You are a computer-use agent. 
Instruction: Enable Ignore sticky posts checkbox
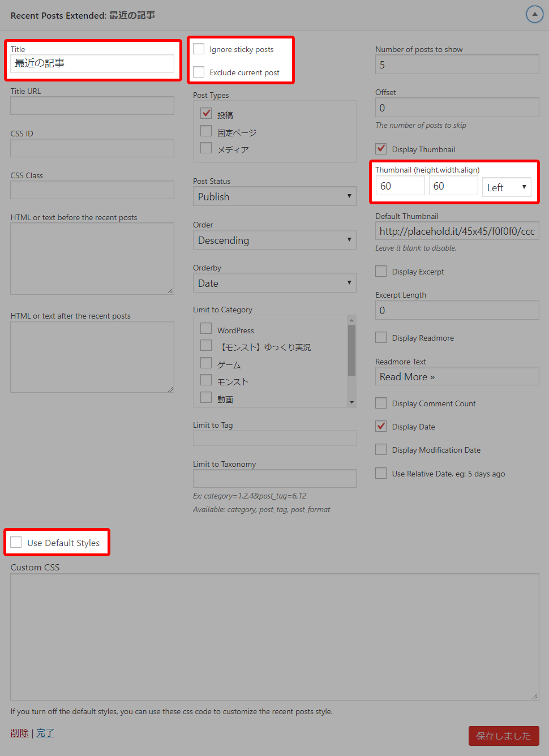tap(199, 49)
